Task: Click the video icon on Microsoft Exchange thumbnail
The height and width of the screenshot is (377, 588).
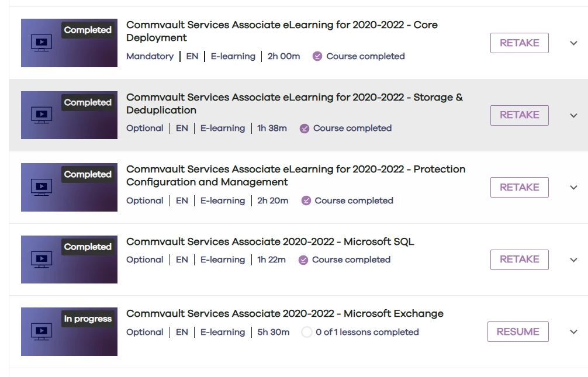Action: click(41, 332)
